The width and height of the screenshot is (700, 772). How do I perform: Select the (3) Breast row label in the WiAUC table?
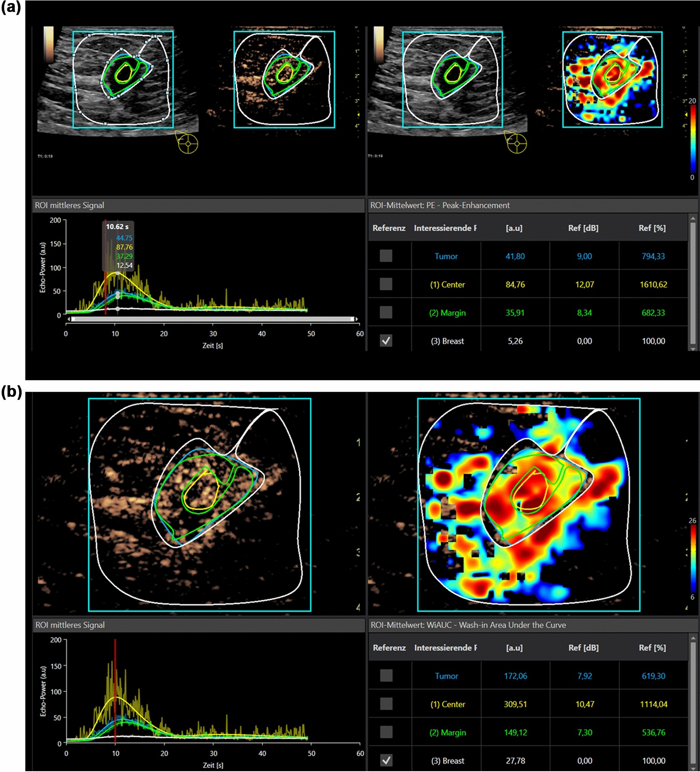[448, 761]
